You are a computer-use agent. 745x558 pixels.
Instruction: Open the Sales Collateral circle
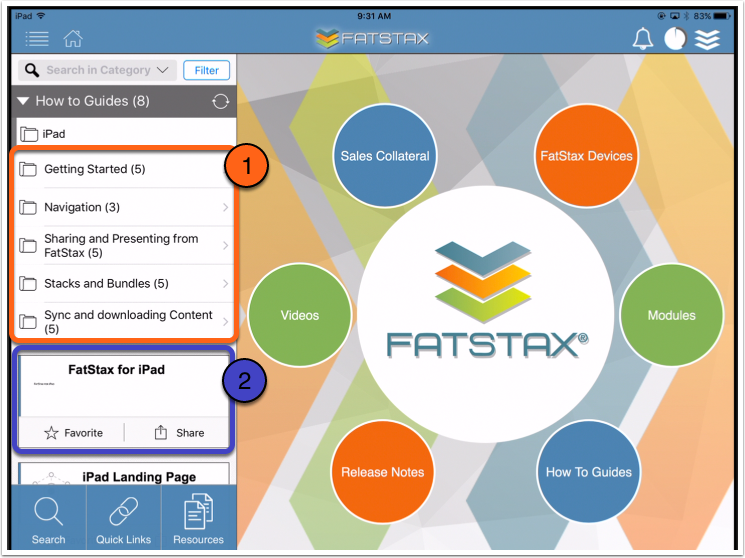pyautogui.click(x=385, y=155)
